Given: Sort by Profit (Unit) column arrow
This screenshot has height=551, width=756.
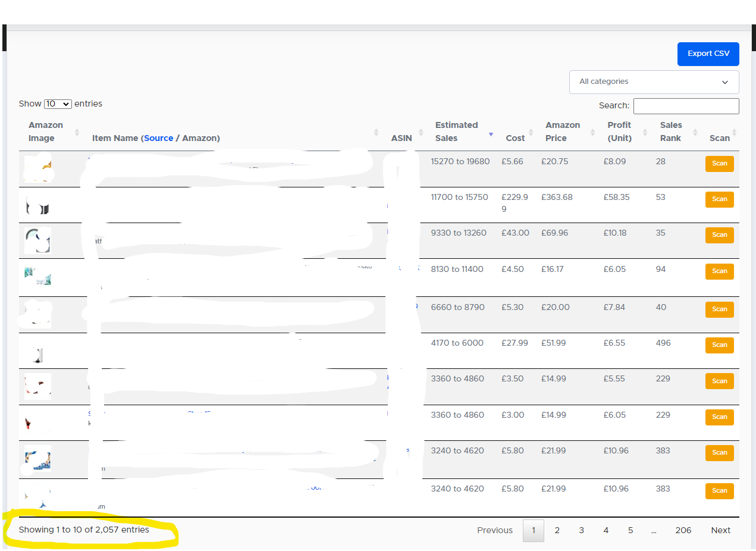Looking at the screenshot, I should (x=645, y=133).
